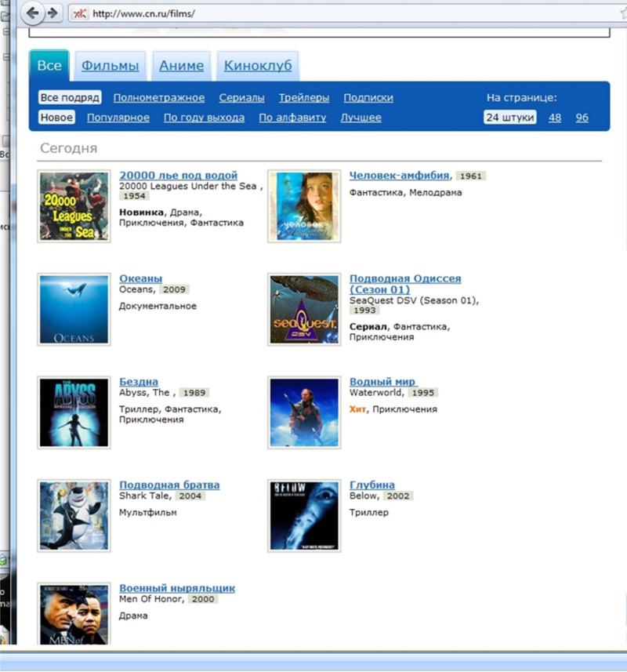The image size is (627, 672).
Task: Click the 2004 year tag
Action: (190, 496)
